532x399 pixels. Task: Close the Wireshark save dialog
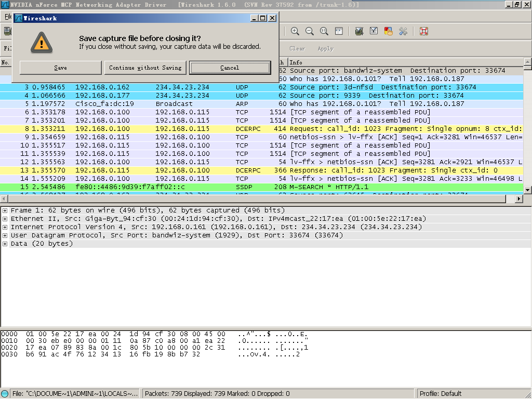pyautogui.click(x=272, y=18)
